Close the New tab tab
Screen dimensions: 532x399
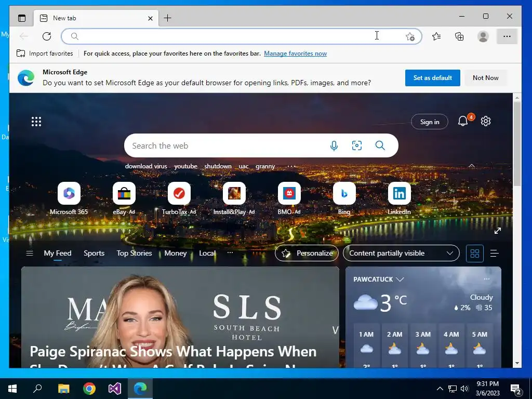150,18
